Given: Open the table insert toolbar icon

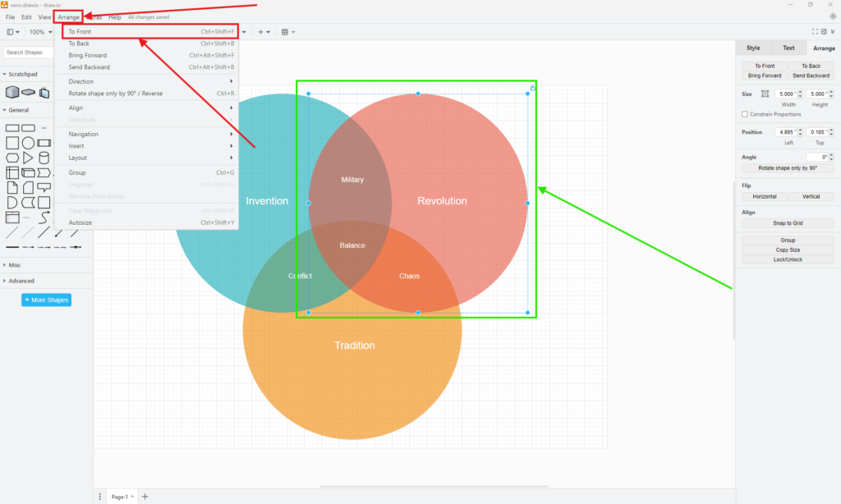Looking at the screenshot, I should click(x=288, y=32).
